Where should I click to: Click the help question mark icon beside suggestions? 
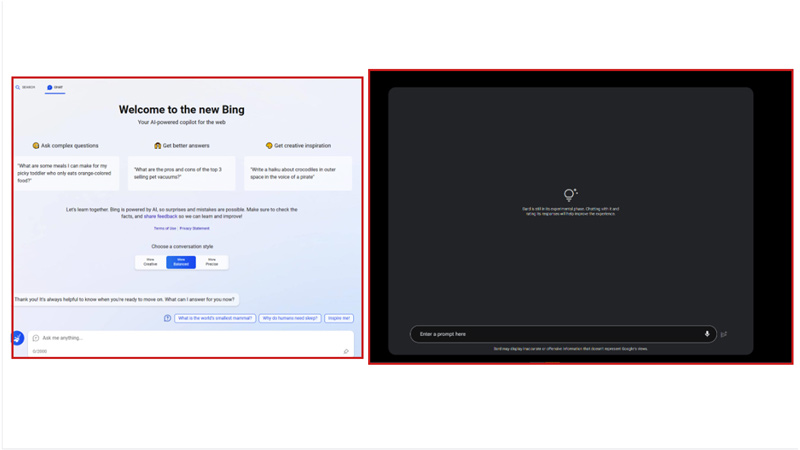pos(167,318)
